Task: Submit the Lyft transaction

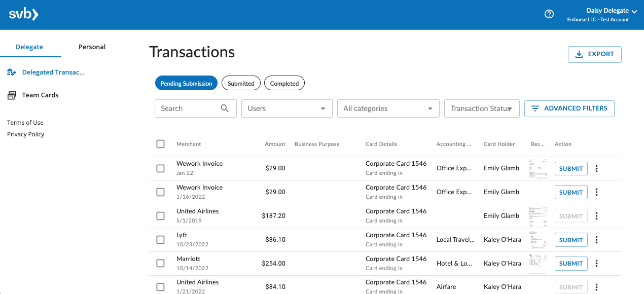Action: pos(571,240)
